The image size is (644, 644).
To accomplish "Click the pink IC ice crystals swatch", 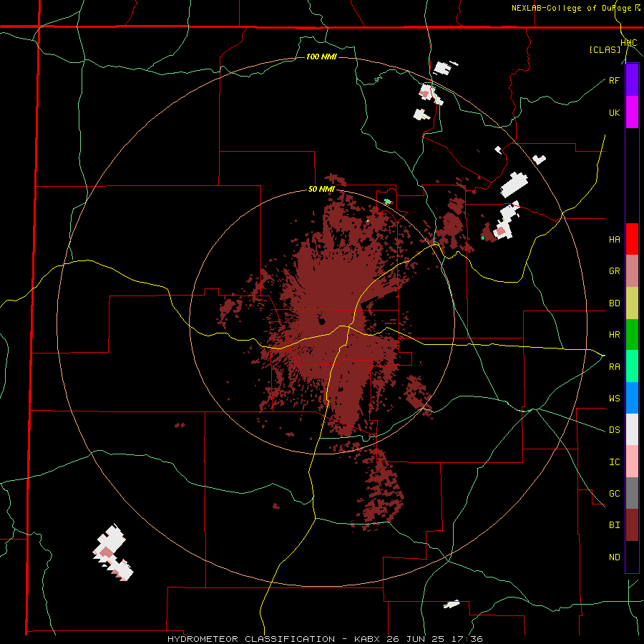I will pyautogui.click(x=632, y=462).
